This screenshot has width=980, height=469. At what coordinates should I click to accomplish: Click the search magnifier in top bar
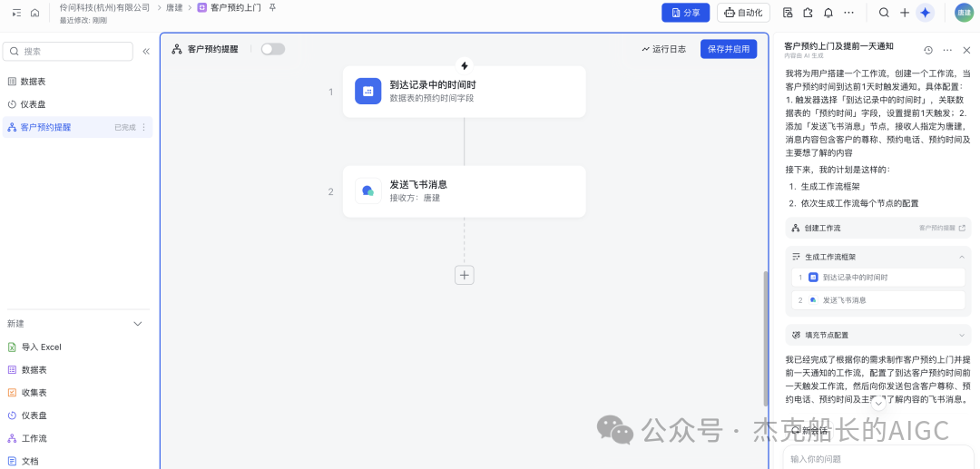click(884, 13)
